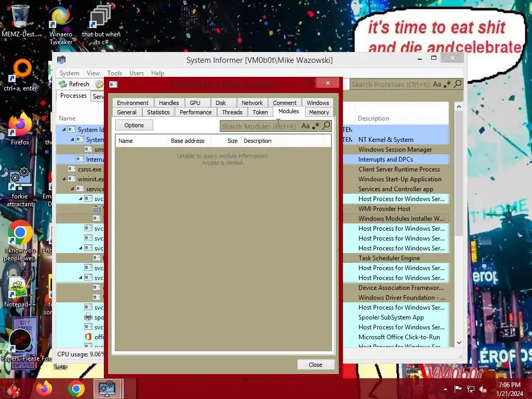Click Firefox icon in the taskbar
532x399 pixels.
pos(45,389)
